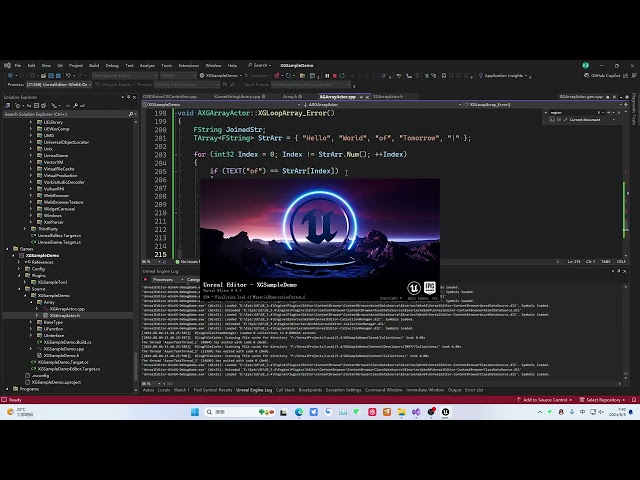This screenshot has height=480, width=640.
Task: Switch to the XGArrayActor.h editor tab
Action: (x=388, y=97)
